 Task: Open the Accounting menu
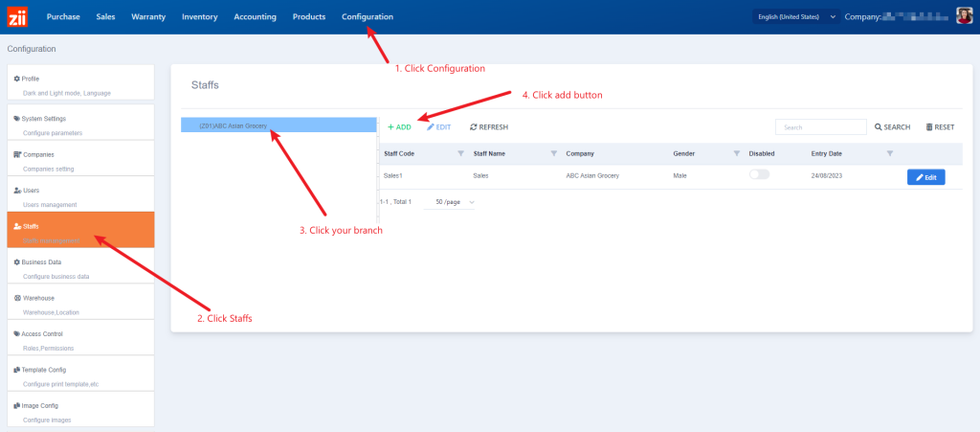[255, 16]
